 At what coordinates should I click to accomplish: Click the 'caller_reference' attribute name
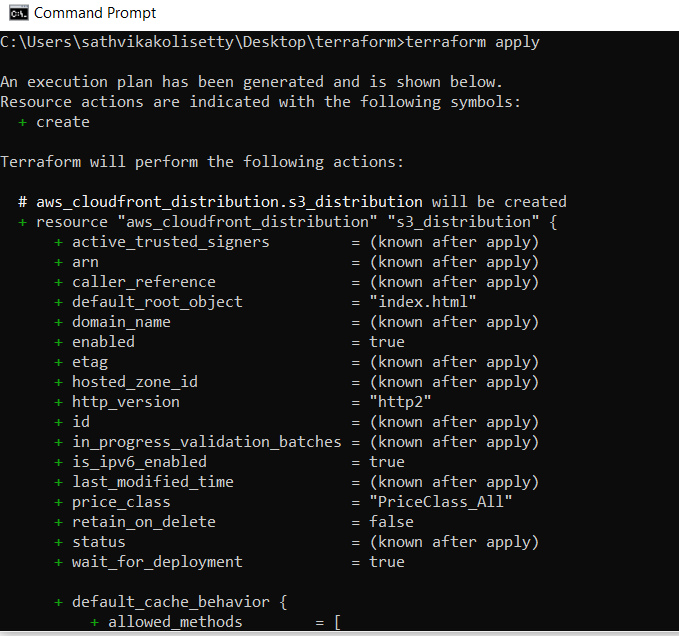[144, 282]
